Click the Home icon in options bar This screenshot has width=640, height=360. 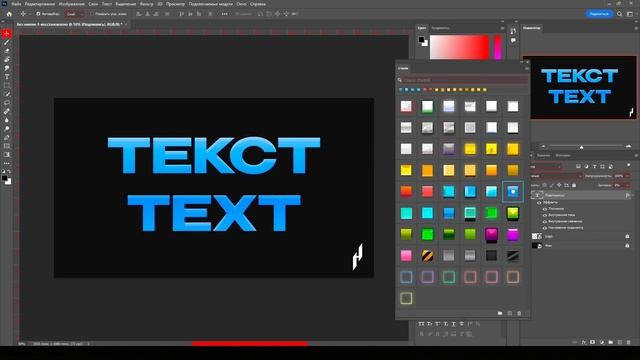(x=9, y=14)
